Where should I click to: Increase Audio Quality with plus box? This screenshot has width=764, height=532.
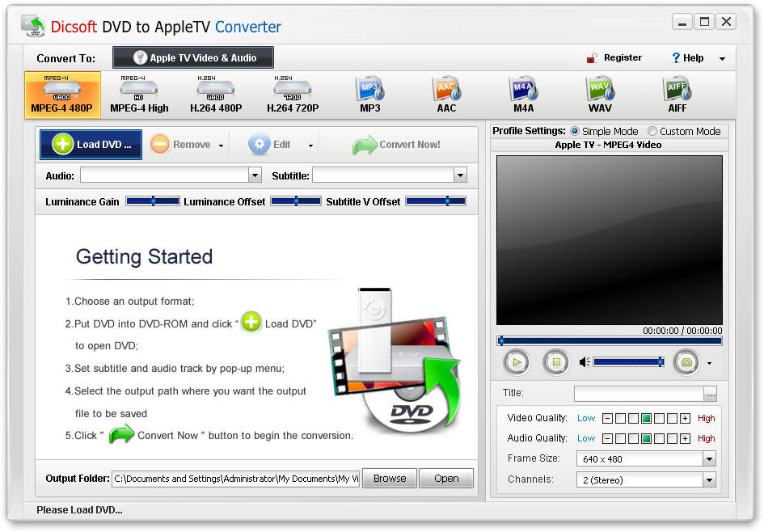click(x=685, y=439)
